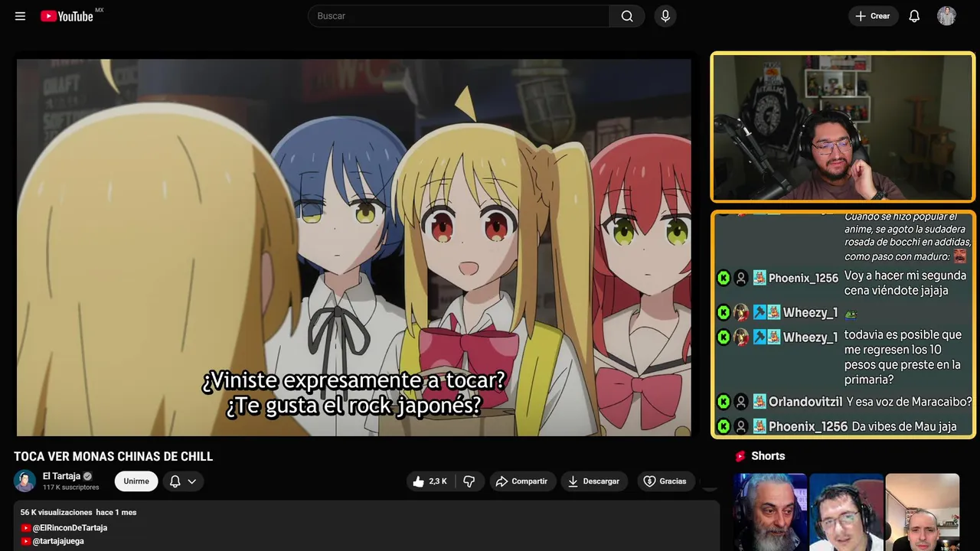The image size is (980, 551).
Task: Open the notifications bell in header
Action: 914,16
